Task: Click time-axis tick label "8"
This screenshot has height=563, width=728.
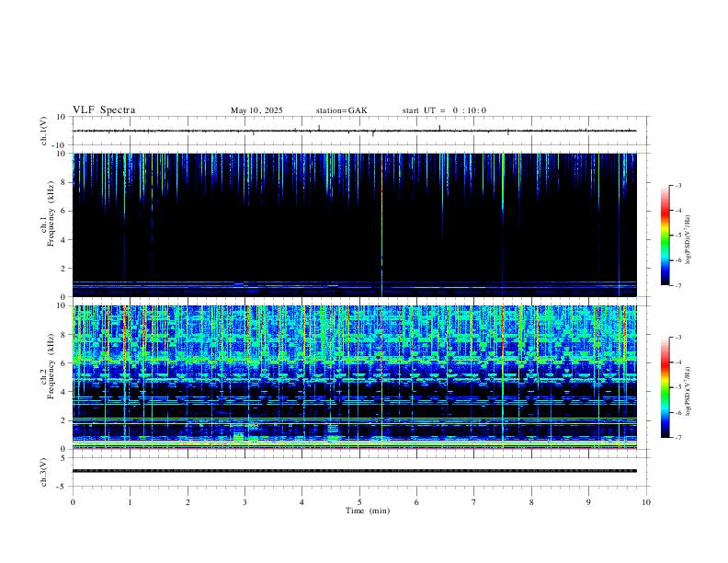Action: click(x=531, y=502)
